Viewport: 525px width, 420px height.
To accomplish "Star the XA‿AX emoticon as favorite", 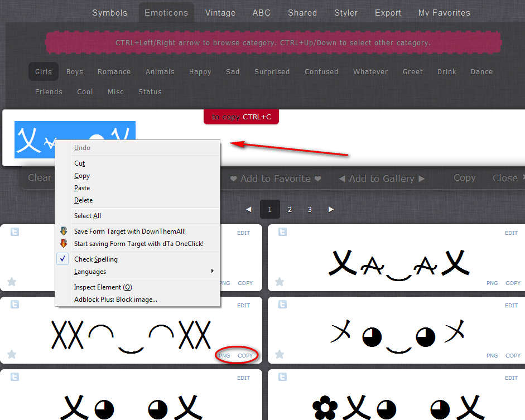I will [x=280, y=282].
